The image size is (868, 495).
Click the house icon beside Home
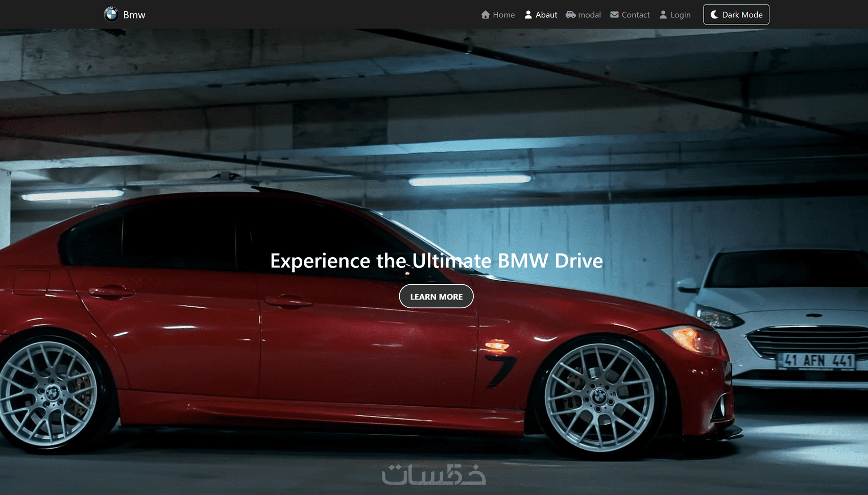(x=486, y=15)
